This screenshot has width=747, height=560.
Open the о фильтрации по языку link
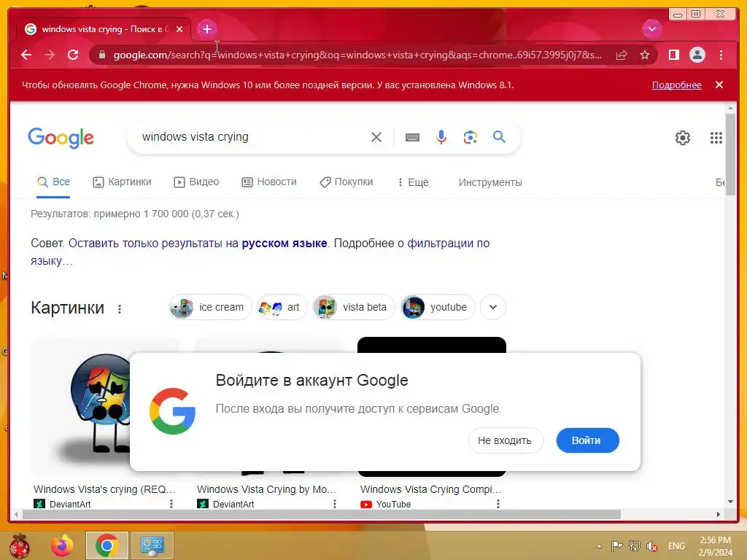(443, 244)
